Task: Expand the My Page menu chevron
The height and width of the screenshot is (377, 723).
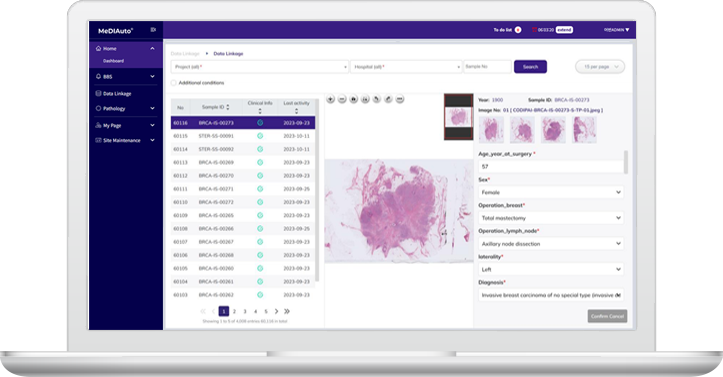Action: pos(152,125)
